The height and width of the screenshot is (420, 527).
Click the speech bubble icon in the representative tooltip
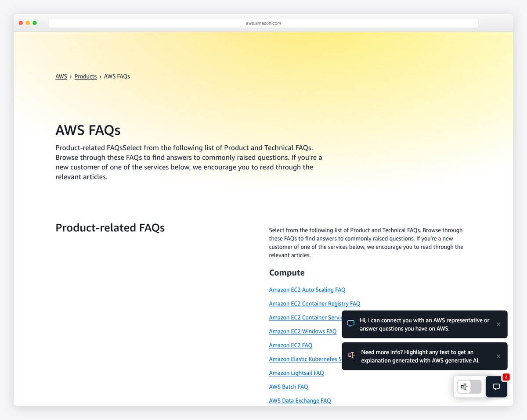coord(350,323)
